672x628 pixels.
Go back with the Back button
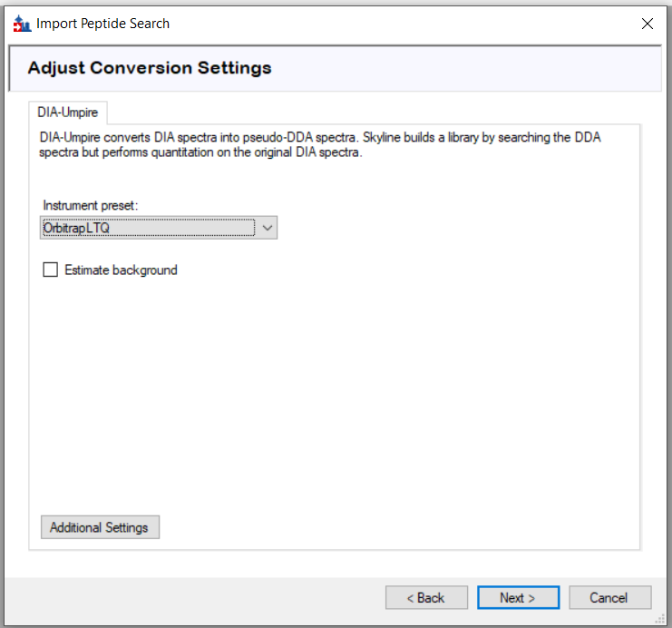[426, 597]
